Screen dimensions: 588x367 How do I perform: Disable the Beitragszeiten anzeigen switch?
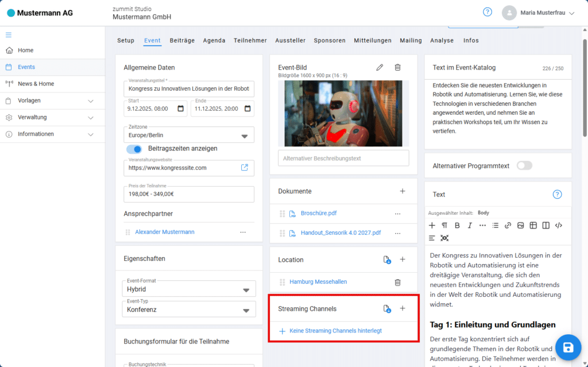pyautogui.click(x=134, y=149)
